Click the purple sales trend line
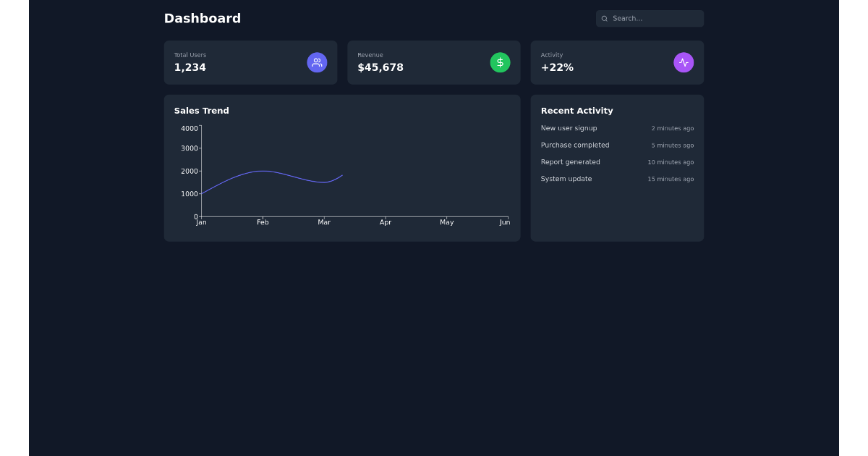The height and width of the screenshot is (456, 868). (x=263, y=172)
